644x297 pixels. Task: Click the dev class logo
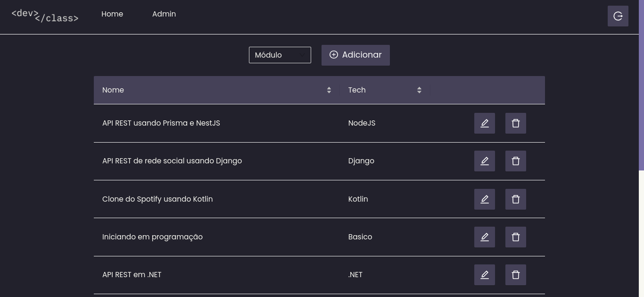point(45,16)
